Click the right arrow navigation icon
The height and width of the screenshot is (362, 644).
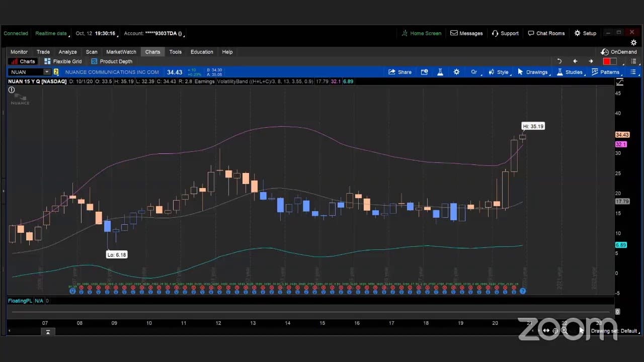tap(591, 61)
